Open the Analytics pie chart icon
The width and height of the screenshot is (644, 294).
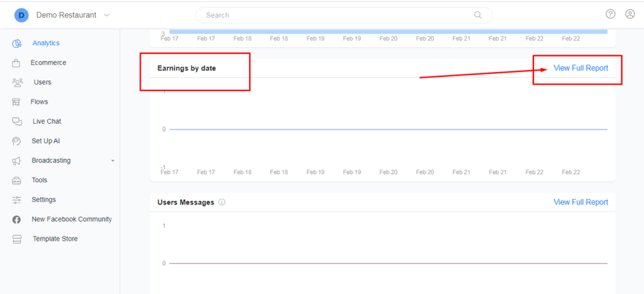pyautogui.click(x=16, y=43)
